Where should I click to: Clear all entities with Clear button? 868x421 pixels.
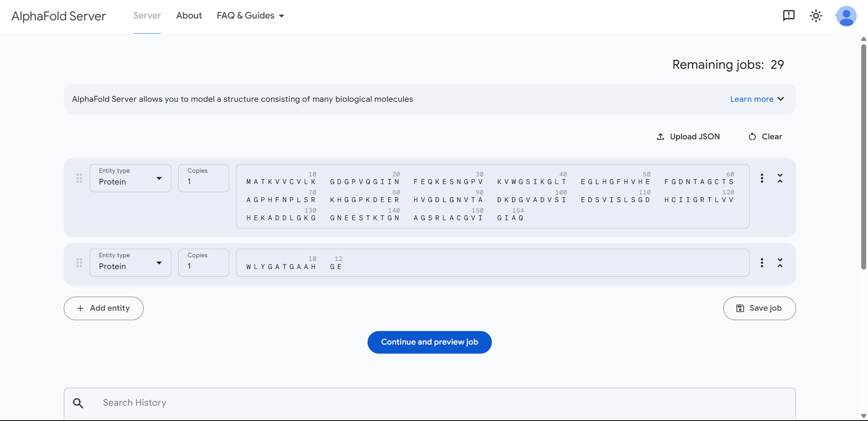click(x=765, y=137)
